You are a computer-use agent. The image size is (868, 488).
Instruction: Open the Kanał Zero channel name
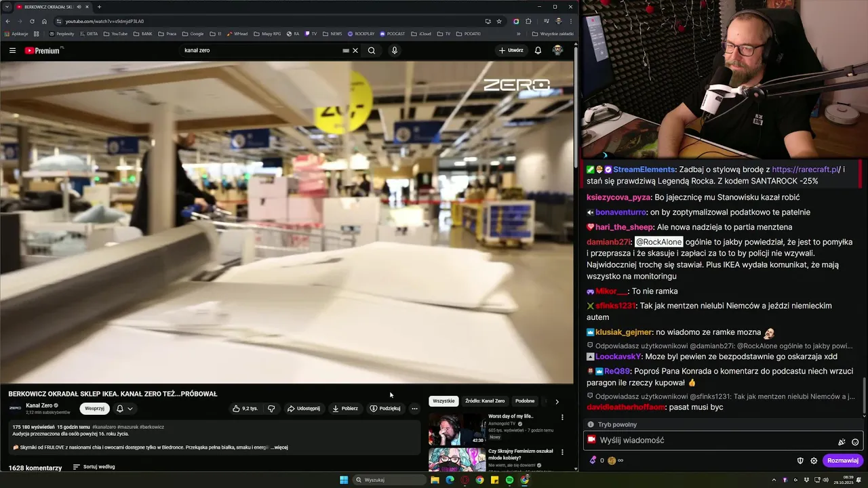coord(39,405)
